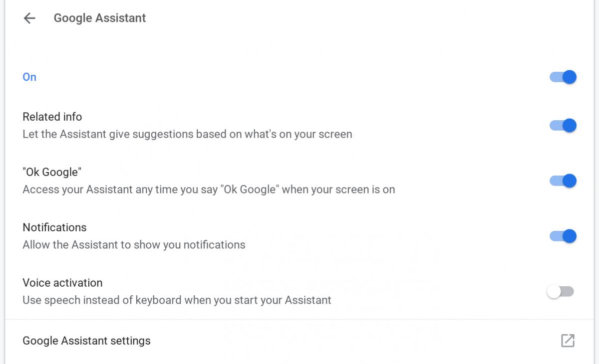
Task: Enable the Voice activation switch
Action: click(561, 292)
